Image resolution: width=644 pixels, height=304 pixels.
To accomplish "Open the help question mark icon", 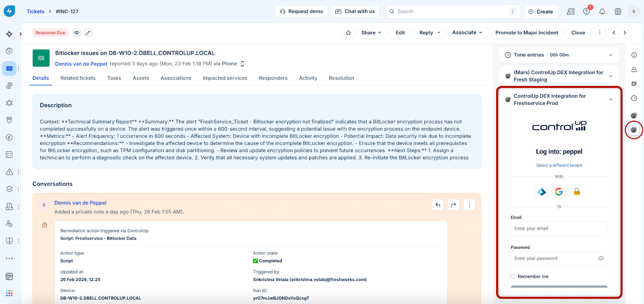I will pos(586,11).
